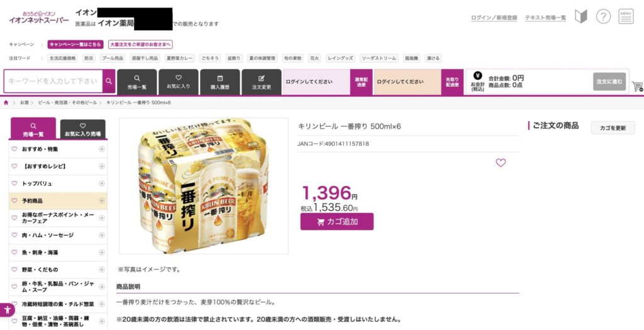
Task: Click the shopping cart icon at far right
Action: coord(637,86)
